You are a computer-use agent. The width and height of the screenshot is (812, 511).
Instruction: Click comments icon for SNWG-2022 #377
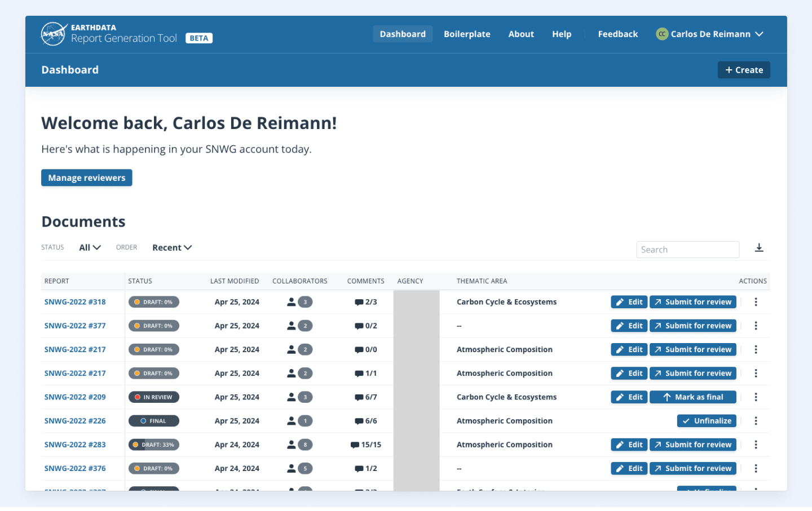[x=359, y=326]
